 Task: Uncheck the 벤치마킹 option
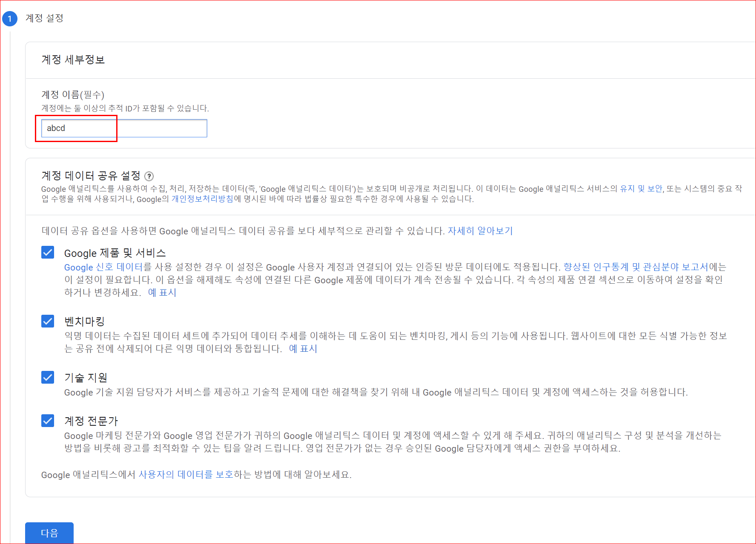coord(48,321)
